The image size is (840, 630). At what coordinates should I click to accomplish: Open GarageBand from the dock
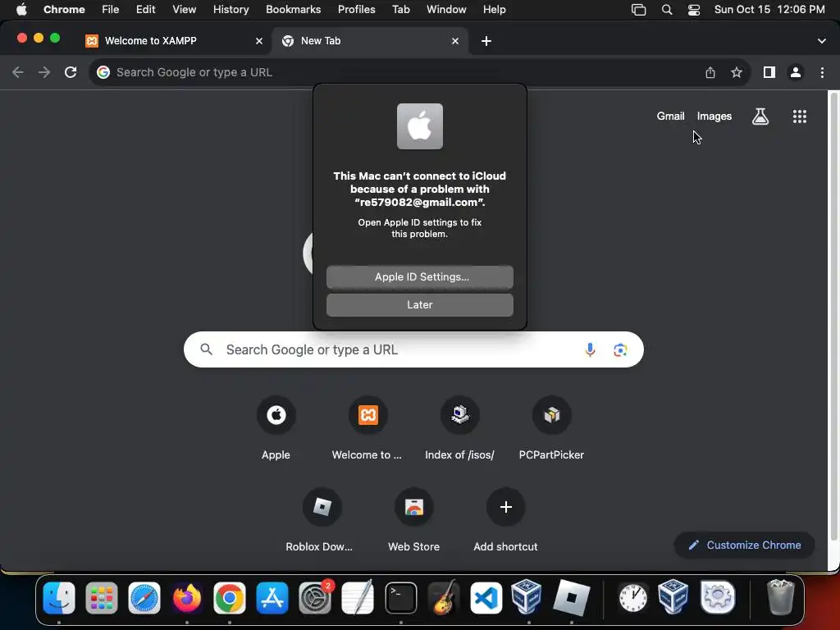444,598
